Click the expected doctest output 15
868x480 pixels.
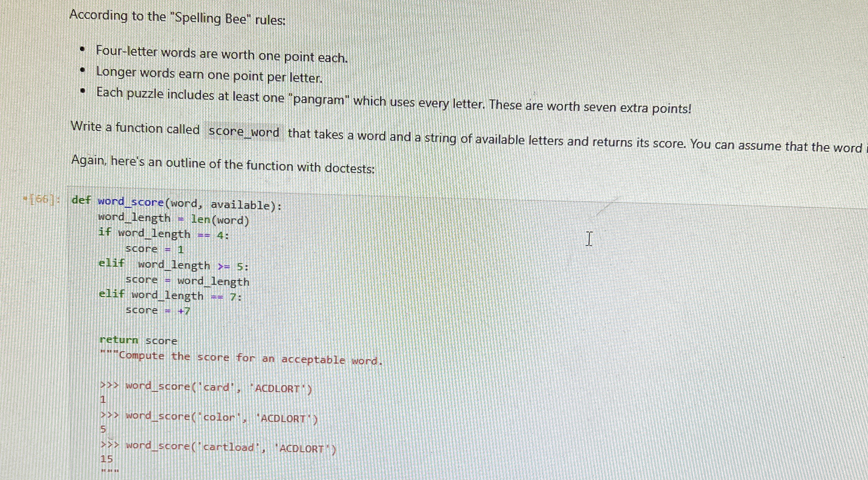(106, 459)
